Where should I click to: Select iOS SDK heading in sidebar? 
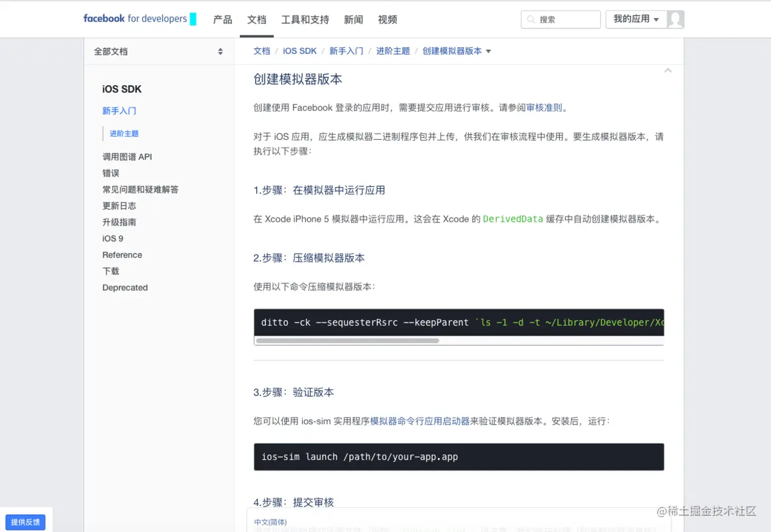[122, 89]
